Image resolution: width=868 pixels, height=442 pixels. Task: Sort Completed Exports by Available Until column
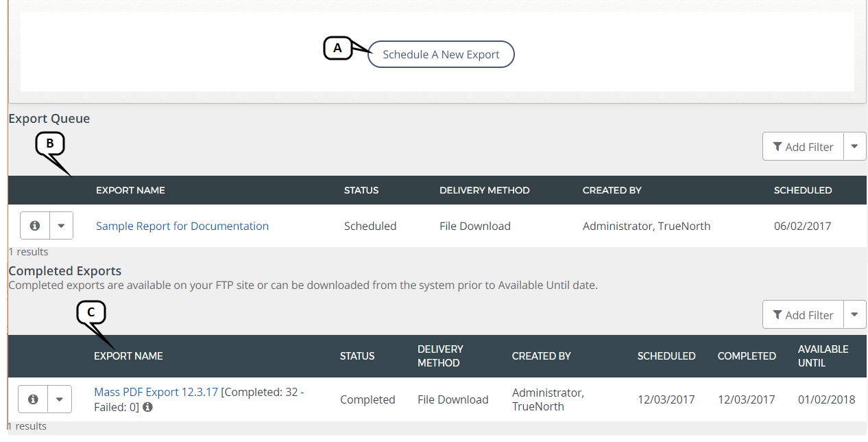(823, 356)
